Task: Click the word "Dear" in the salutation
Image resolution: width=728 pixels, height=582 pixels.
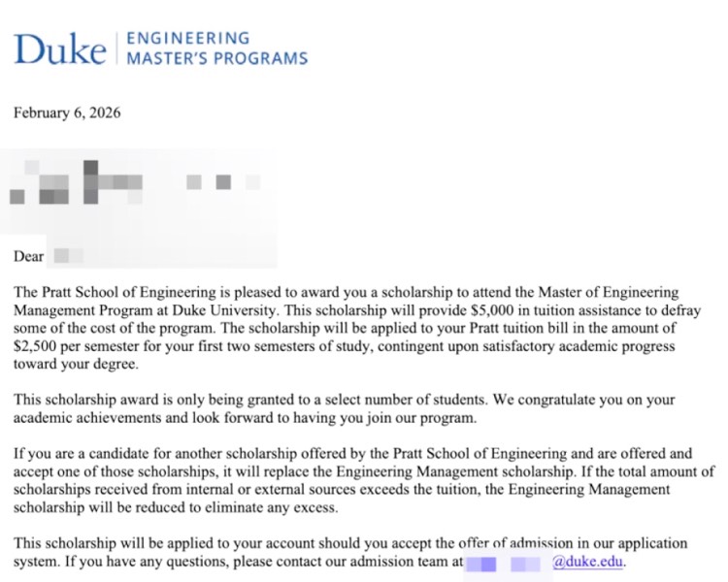Action: point(29,257)
